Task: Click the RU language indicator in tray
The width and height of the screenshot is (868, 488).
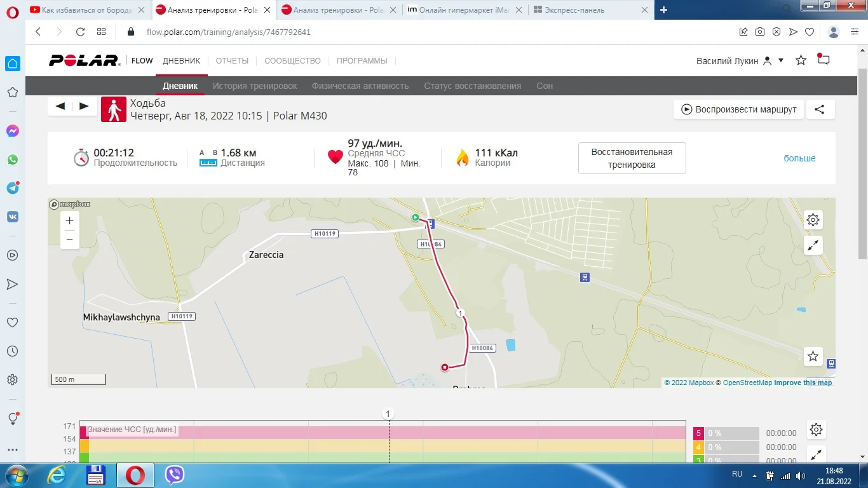Action: coord(737,474)
